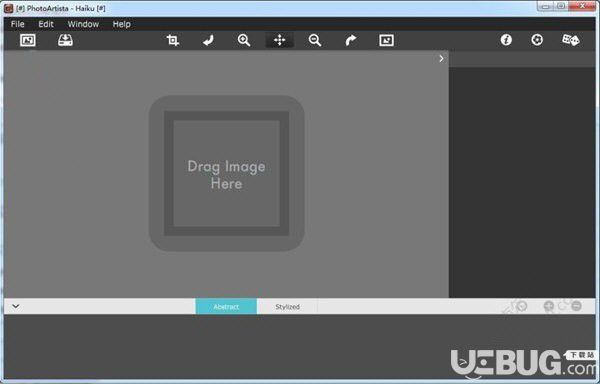The image size is (600, 384).
Task: Open the Edit menu
Action: tap(46, 24)
